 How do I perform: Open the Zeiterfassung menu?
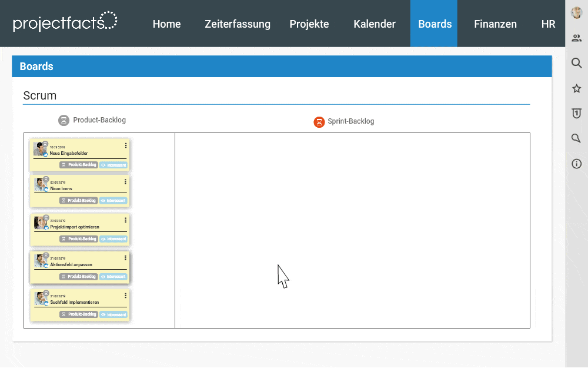238,24
